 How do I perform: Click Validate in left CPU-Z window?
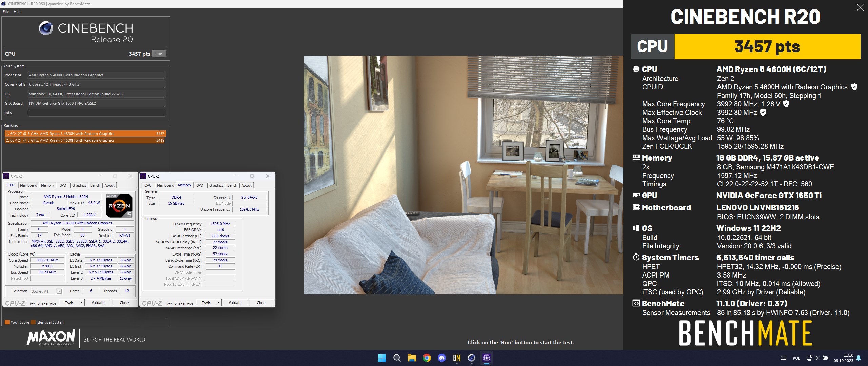click(98, 303)
